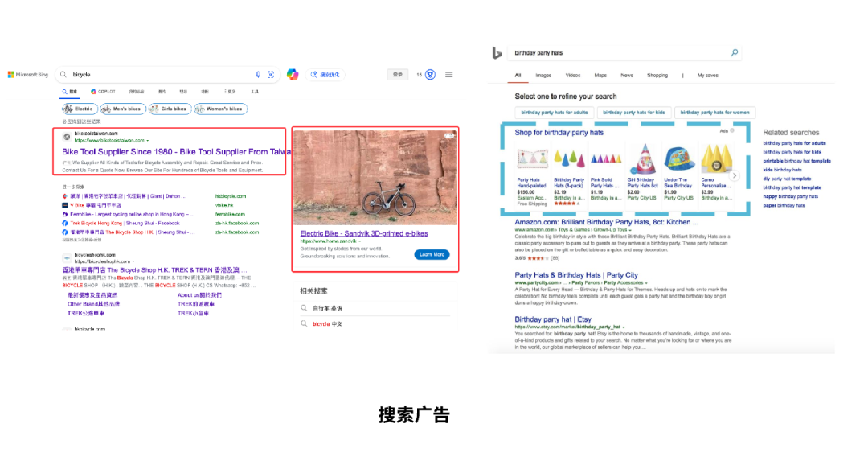The width and height of the screenshot is (868, 469).
Task: Select the Men's bikes filter chip
Action: point(123,109)
